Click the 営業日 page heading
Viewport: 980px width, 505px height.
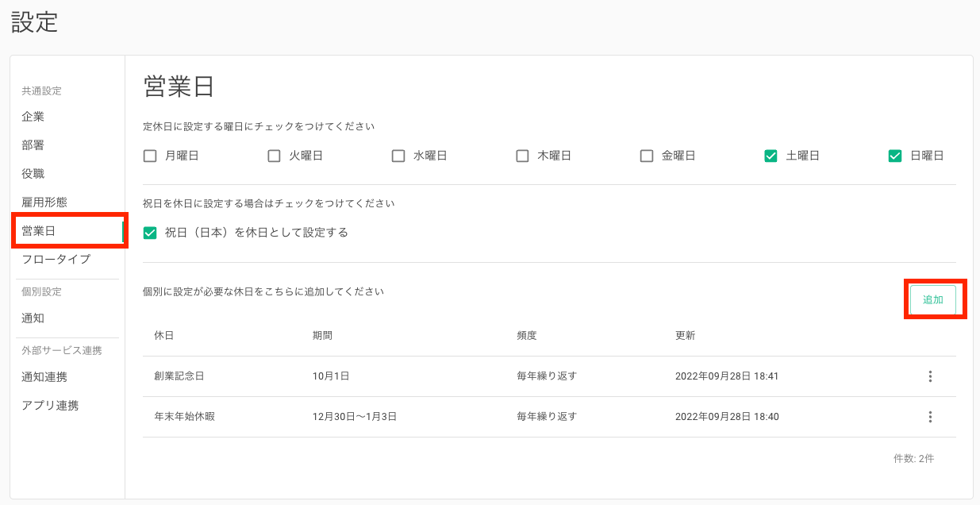179,87
